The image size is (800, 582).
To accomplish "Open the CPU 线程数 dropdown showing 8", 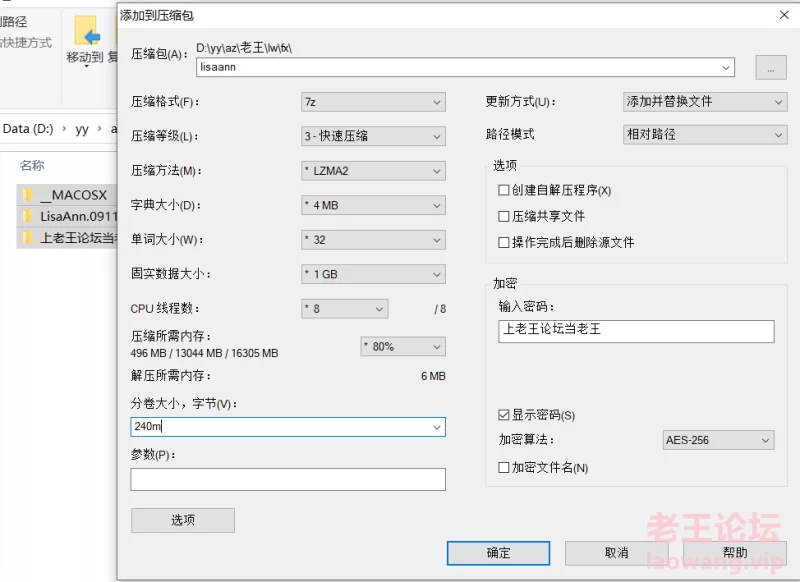I will pyautogui.click(x=344, y=309).
